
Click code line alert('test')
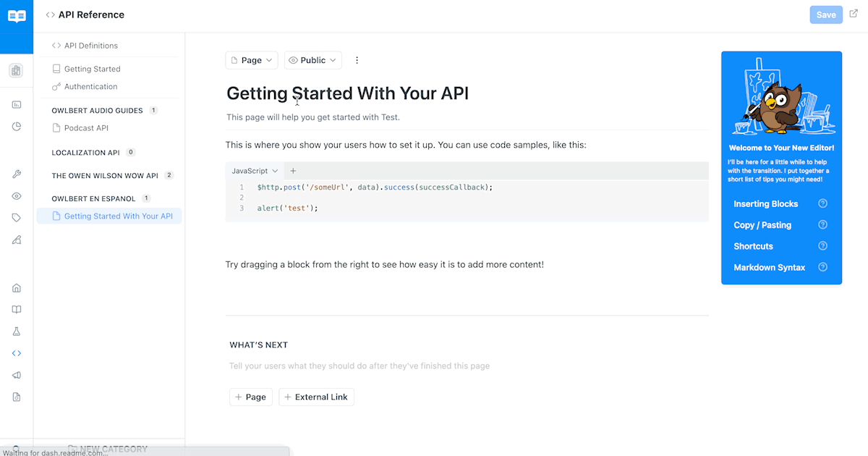[x=287, y=208]
